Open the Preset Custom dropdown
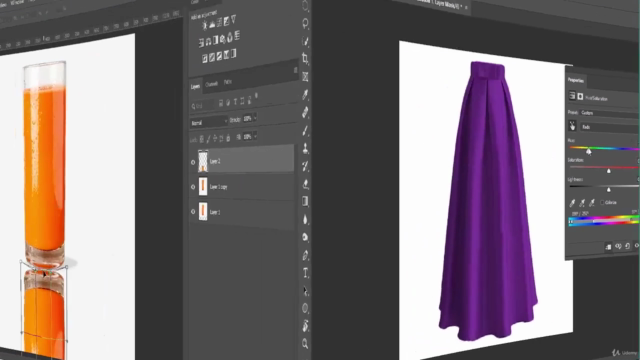The width and height of the screenshot is (640, 360). 609,113
